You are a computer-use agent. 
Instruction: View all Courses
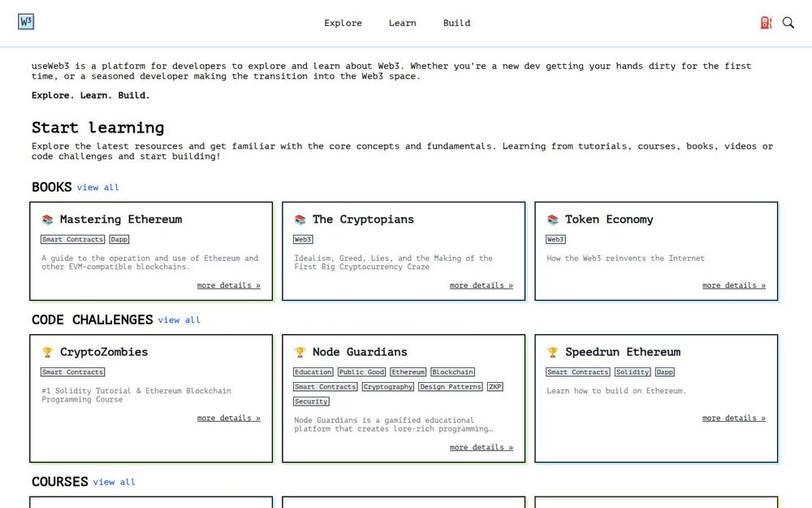[114, 481]
